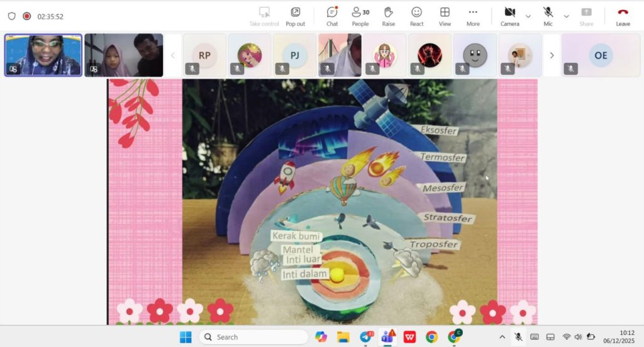Show next participants with right chevron
Viewport: 644px width, 347px height.
pos(552,55)
